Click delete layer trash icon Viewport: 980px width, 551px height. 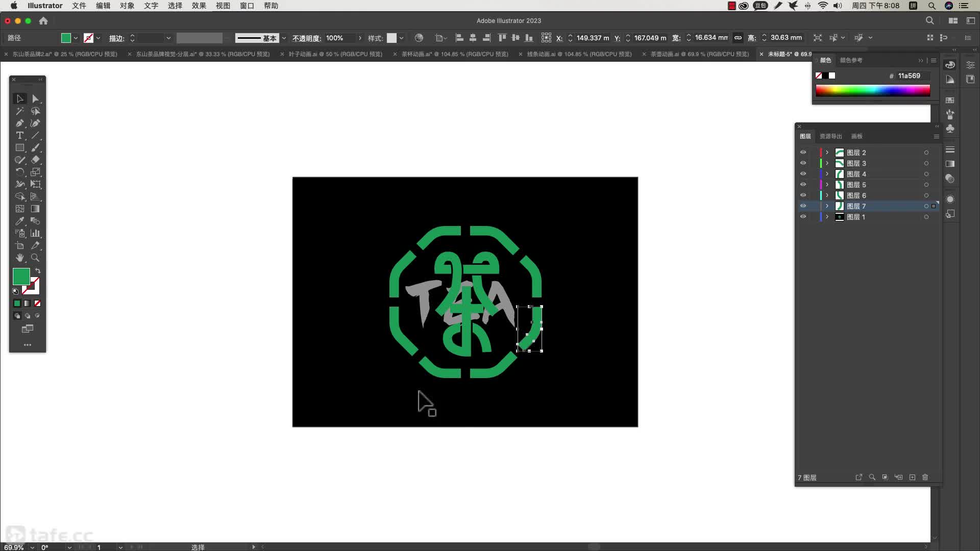pyautogui.click(x=925, y=477)
